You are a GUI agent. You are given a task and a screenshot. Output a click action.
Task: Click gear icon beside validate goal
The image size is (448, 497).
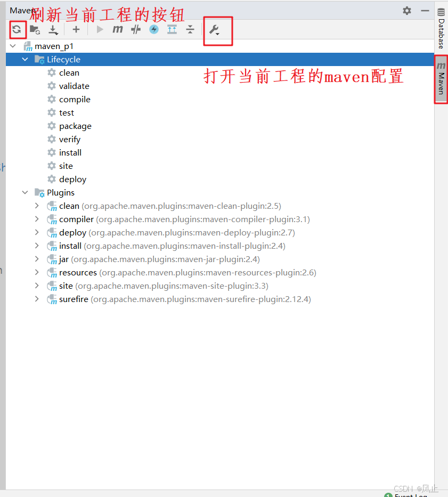click(x=51, y=86)
